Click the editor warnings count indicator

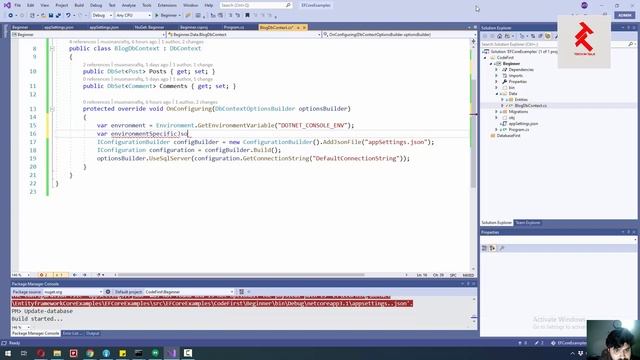[x=60, y=275]
